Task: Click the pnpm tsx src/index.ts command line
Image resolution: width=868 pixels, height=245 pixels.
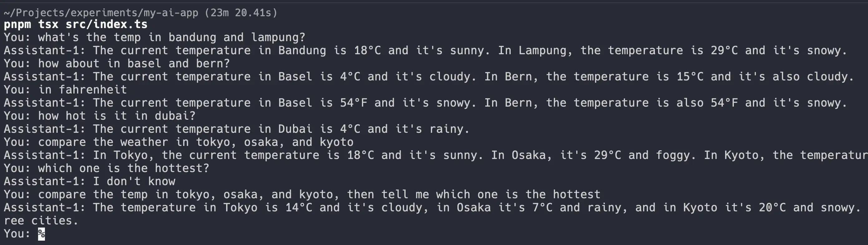Action: 76,24
